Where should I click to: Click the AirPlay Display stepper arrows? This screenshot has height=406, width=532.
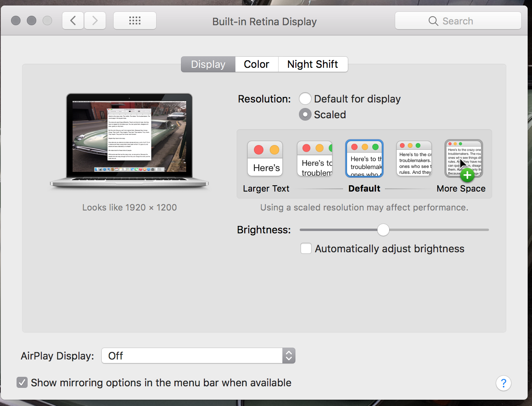pyautogui.click(x=288, y=355)
